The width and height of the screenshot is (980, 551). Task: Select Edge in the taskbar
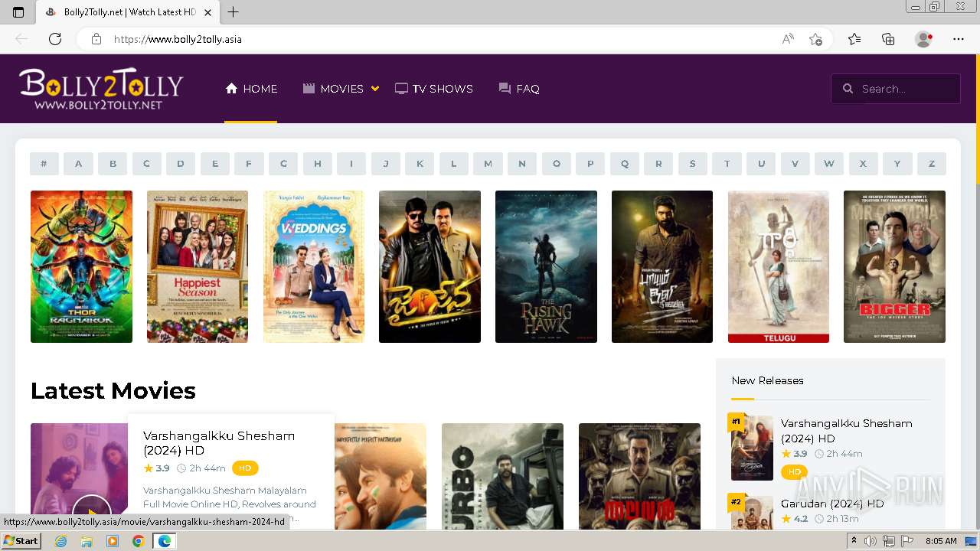point(164,541)
